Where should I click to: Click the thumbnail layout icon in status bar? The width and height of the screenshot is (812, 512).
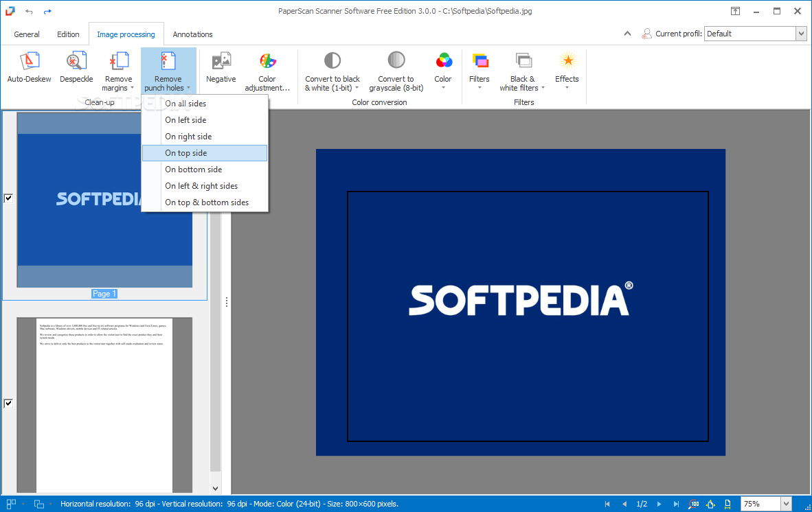11,504
